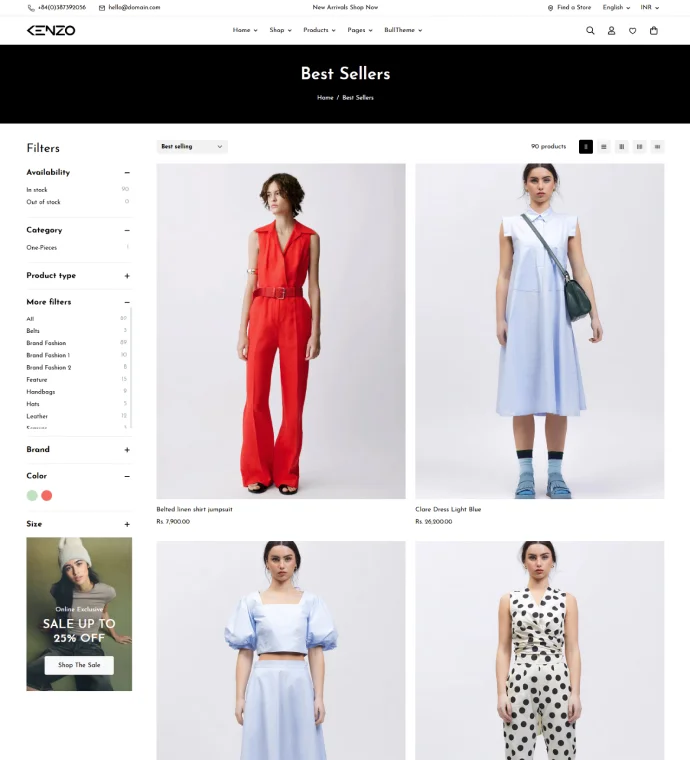The image size is (690, 760).
Task: Filter by In stock availability
Action: pyautogui.click(x=37, y=190)
